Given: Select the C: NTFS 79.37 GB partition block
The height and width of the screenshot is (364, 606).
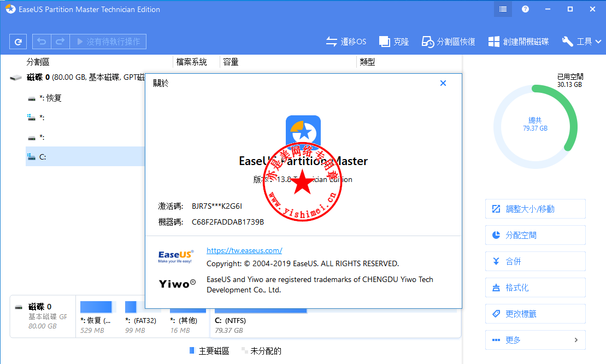Looking at the screenshot, I should (335, 318).
